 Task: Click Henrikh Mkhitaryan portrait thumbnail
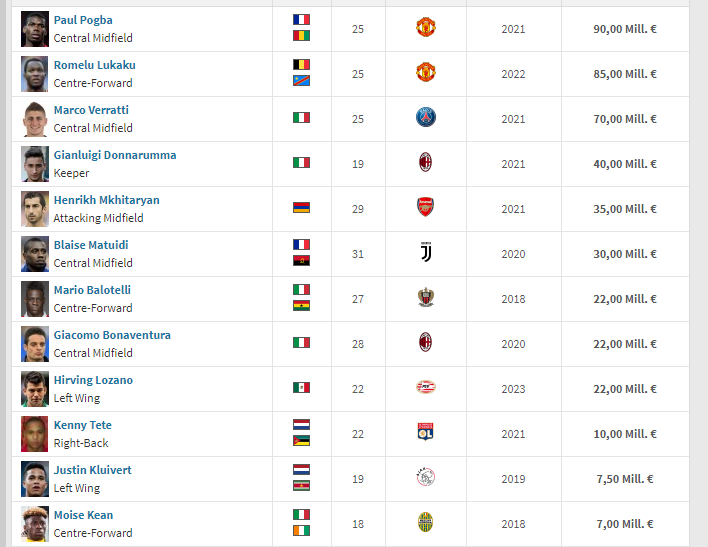35,208
